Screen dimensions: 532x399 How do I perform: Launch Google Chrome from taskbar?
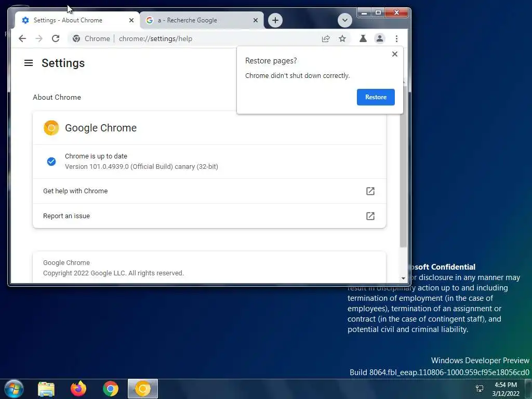[x=111, y=389]
